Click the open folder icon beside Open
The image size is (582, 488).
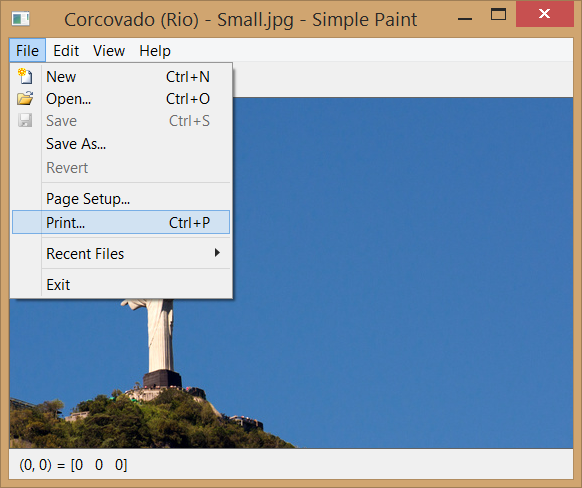coord(25,98)
